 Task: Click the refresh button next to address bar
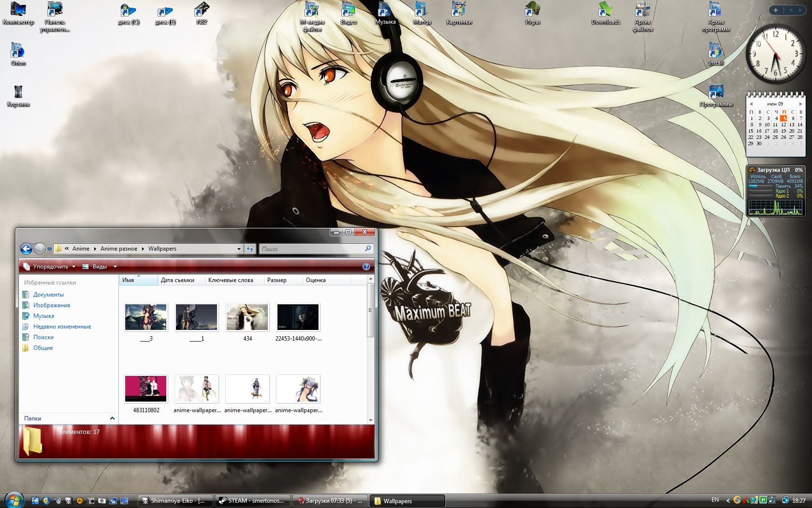(x=250, y=249)
